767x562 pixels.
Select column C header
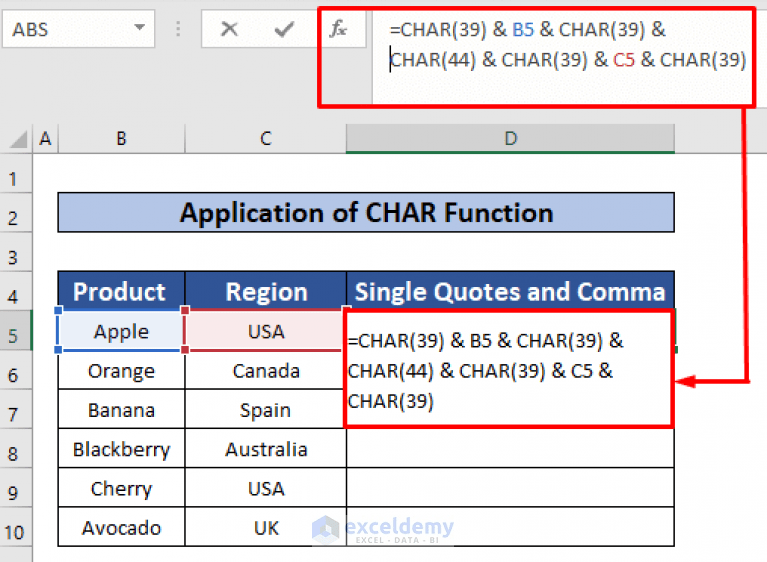tap(266, 139)
